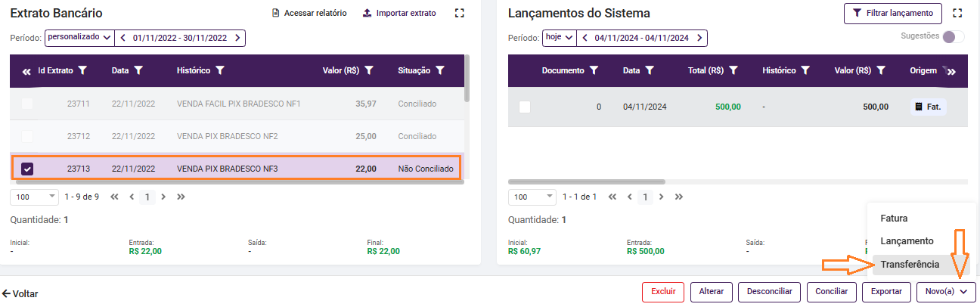Filter the bank statement Histórico column
Viewport: 980px width, 307px height.
click(x=220, y=70)
